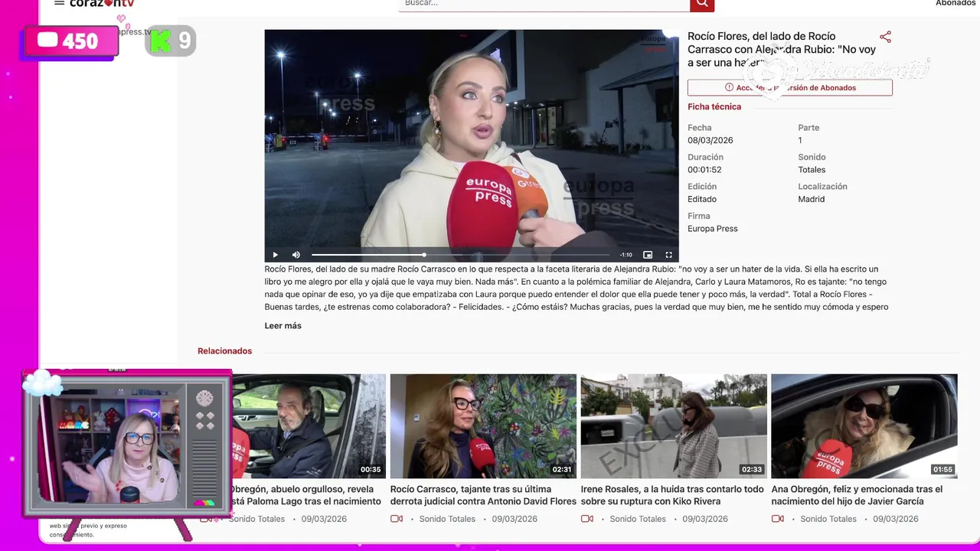Click the 02:33 duration badge
980x551 pixels.
pos(752,470)
